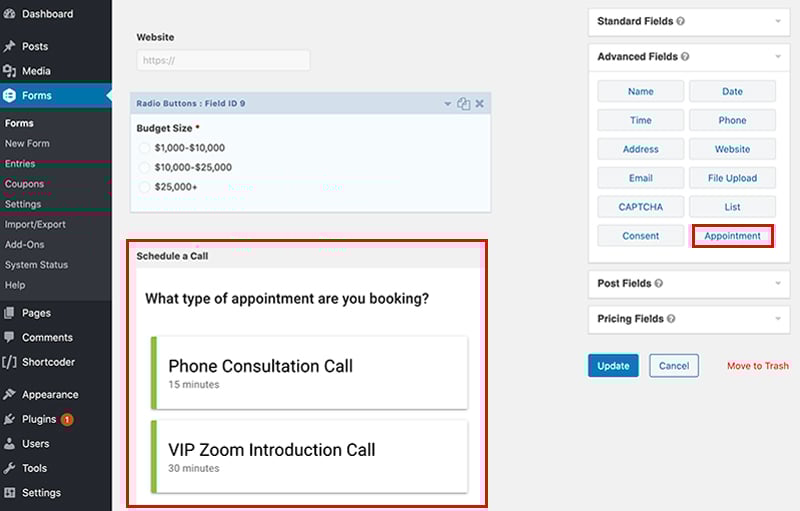The image size is (800, 511).
Task: Select the Radio Buttons Field ID 9 header
Action: (310, 104)
